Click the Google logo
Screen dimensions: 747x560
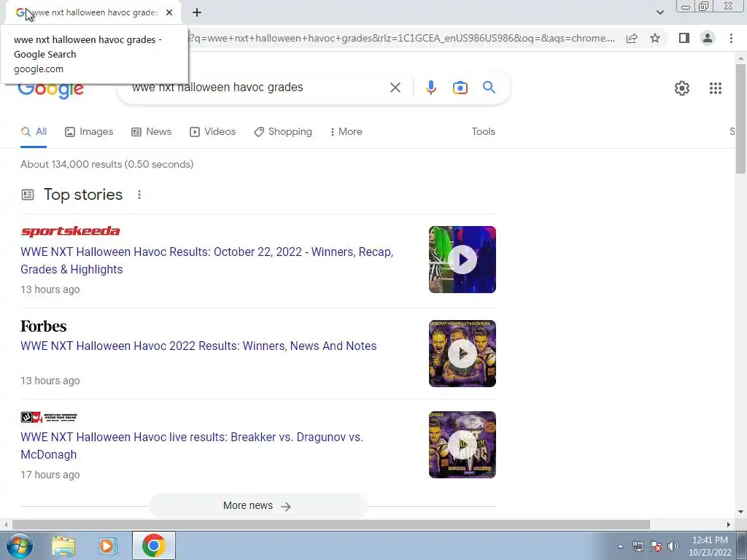[51, 90]
